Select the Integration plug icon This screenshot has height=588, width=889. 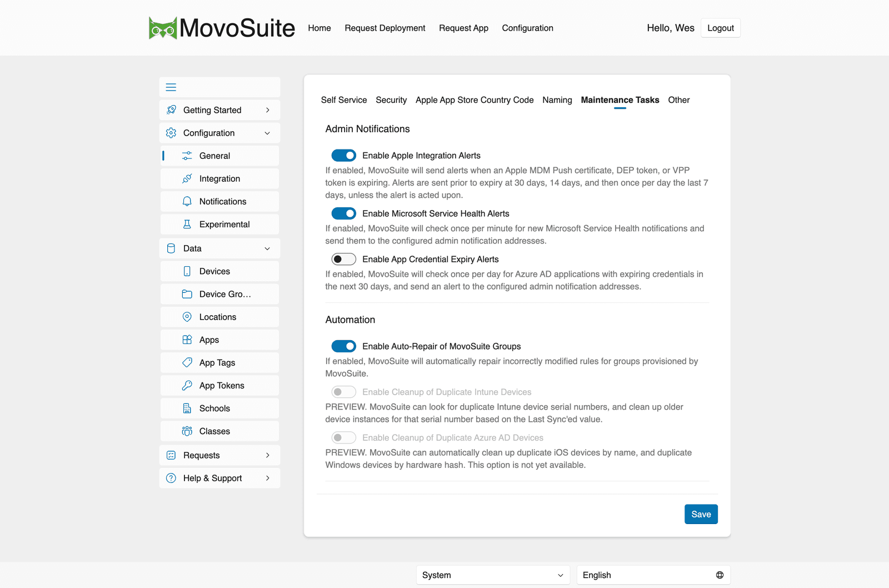pos(187,178)
